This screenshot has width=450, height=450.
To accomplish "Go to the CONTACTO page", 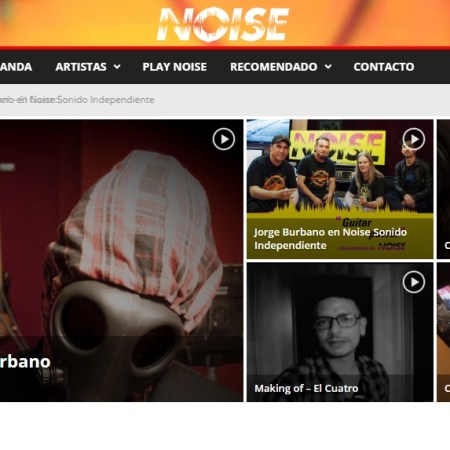I will (384, 67).
